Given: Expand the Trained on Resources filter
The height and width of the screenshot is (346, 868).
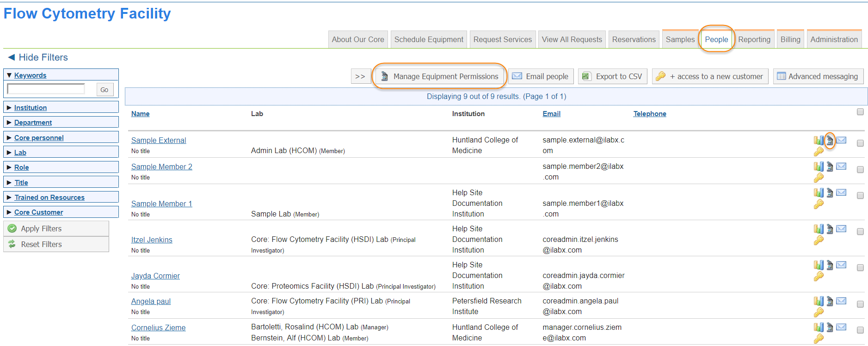Looking at the screenshot, I should [49, 198].
